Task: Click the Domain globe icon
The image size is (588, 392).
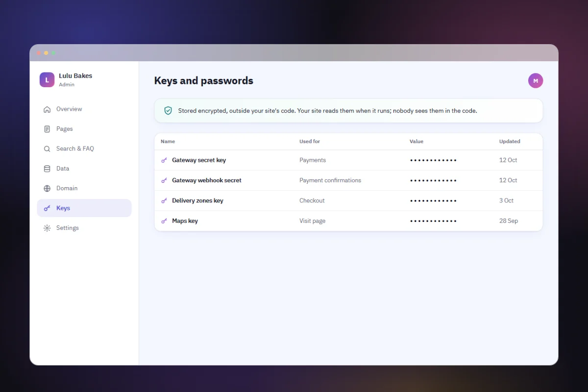Action: click(x=47, y=189)
